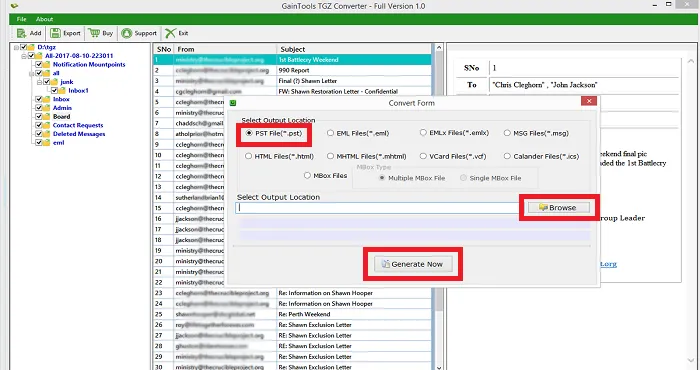Collapse the junk folder node
This screenshot has width=700, height=370.
point(40,82)
